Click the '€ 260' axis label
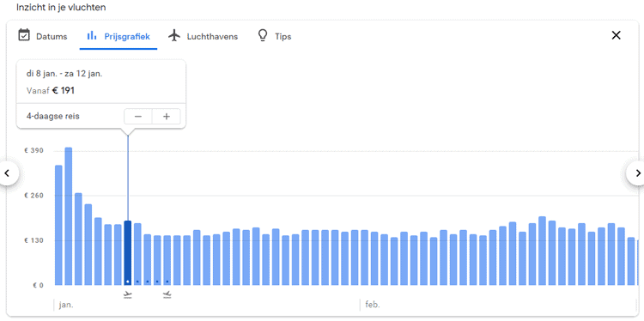Image resolution: width=644 pixels, height=321 pixels. [33, 196]
